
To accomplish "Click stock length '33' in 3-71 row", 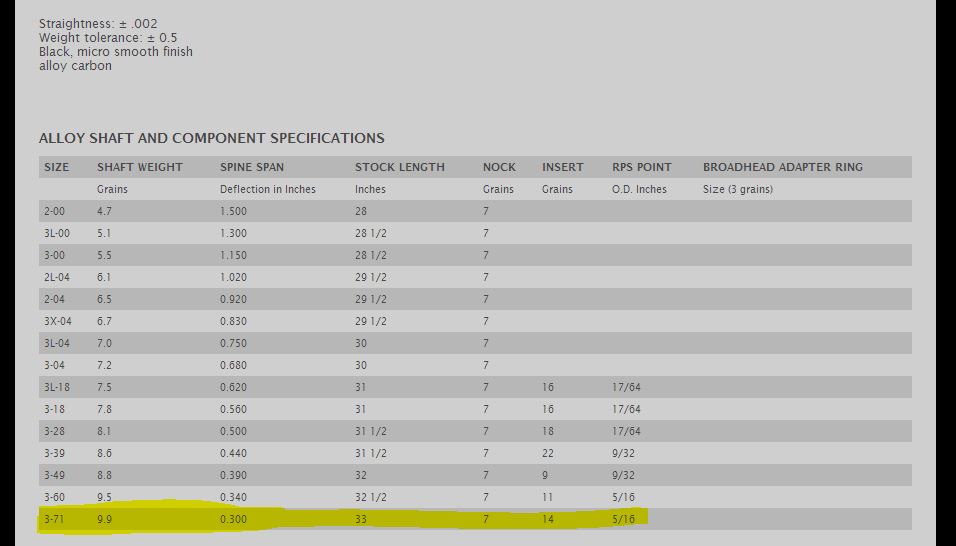I will (x=361, y=519).
